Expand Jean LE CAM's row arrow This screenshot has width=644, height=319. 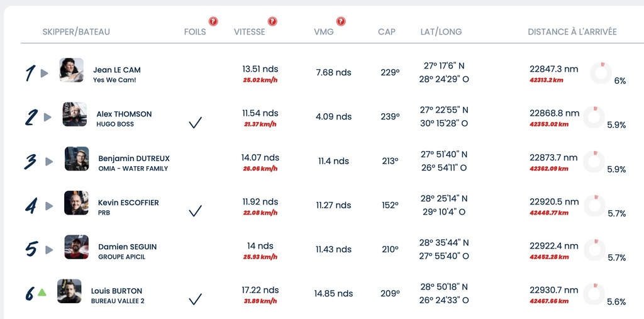tap(45, 73)
